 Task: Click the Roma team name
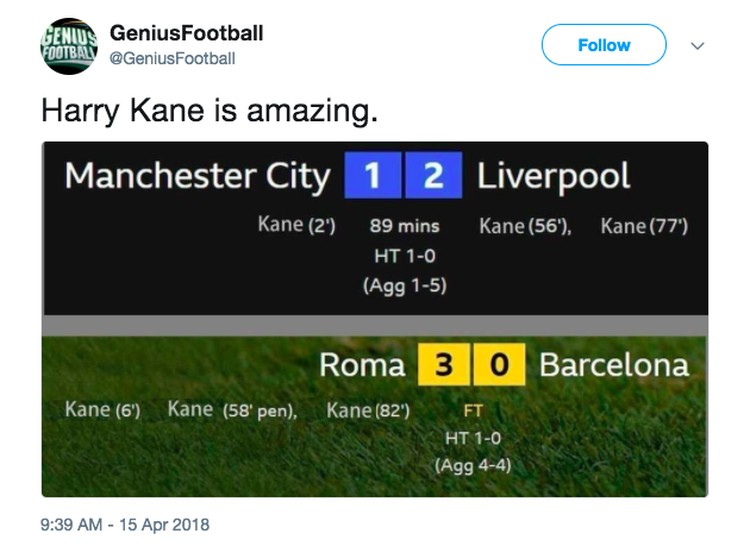point(362,365)
